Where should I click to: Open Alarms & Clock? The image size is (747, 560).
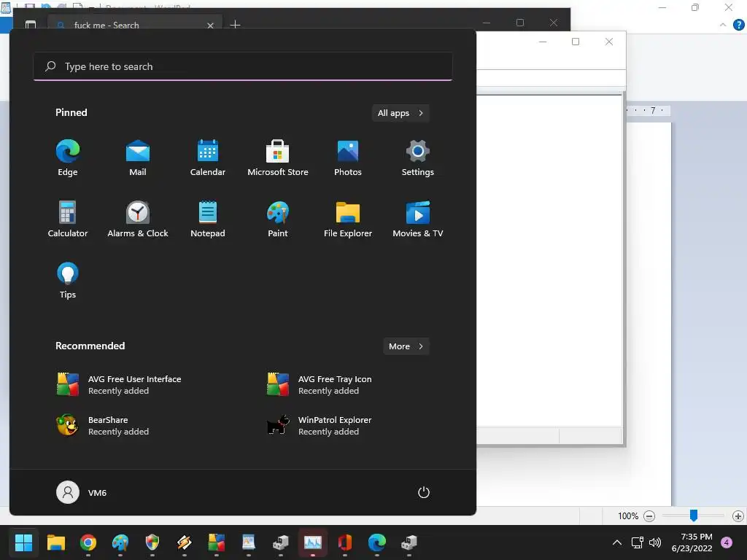pyautogui.click(x=138, y=219)
